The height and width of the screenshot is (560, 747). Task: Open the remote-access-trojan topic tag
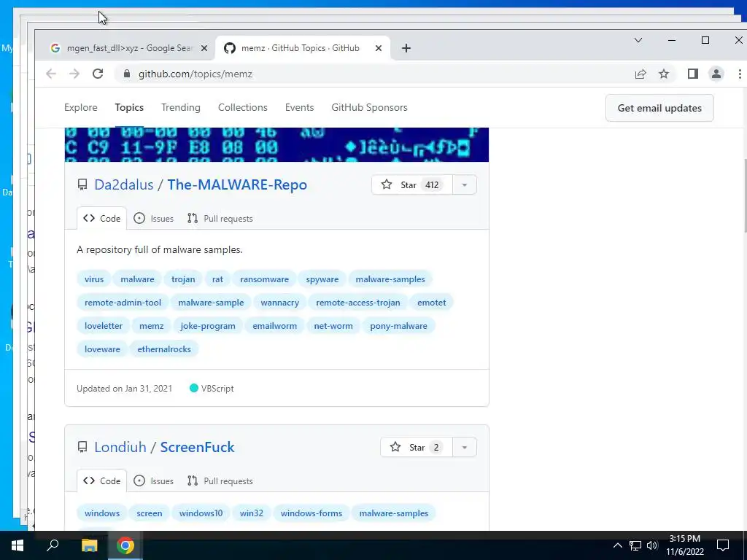click(357, 303)
